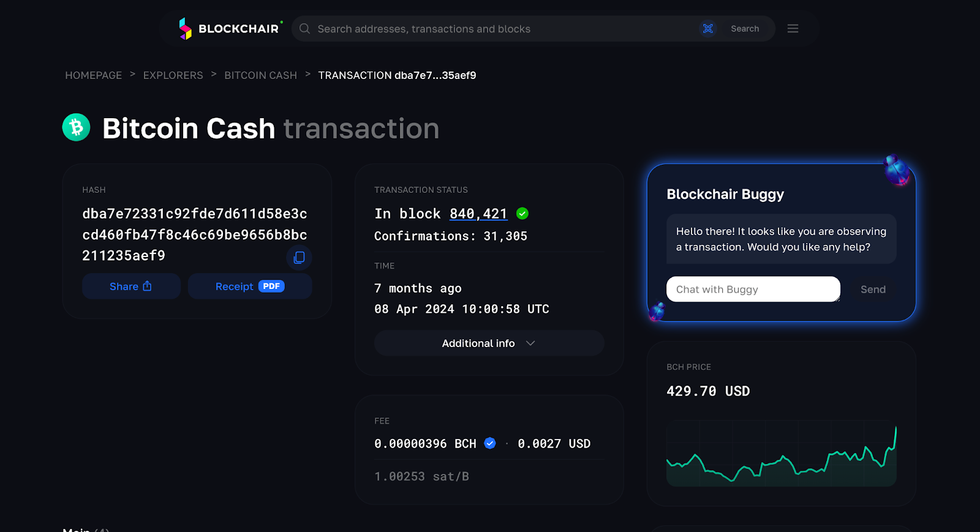Click Buggy's greeting message bubble
The width and height of the screenshot is (980, 532).
click(782, 239)
